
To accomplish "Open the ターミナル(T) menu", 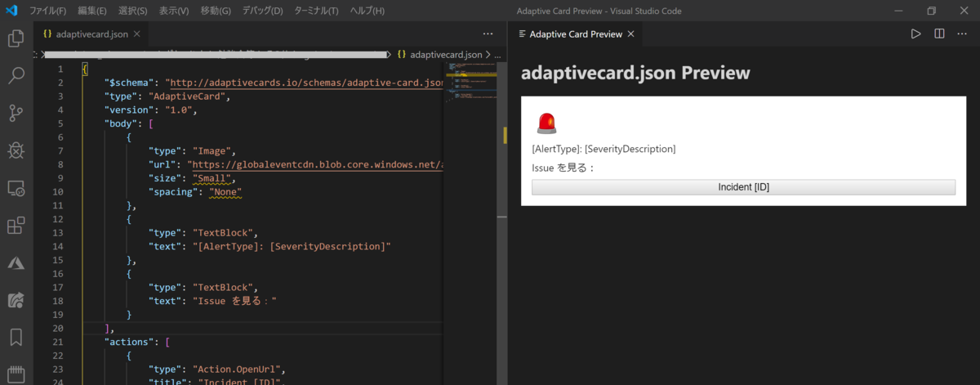I will click(316, 11).
